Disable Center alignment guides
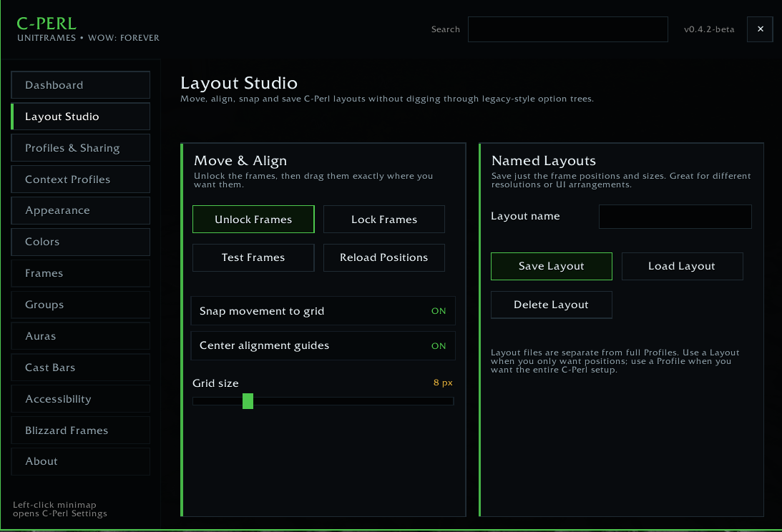 323,345
